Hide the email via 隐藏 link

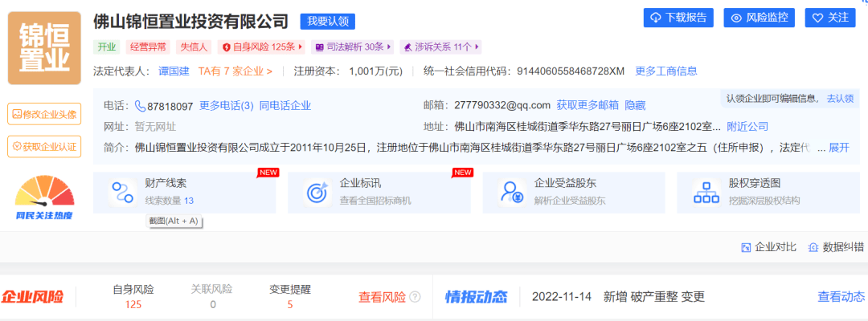pos(635,105)
